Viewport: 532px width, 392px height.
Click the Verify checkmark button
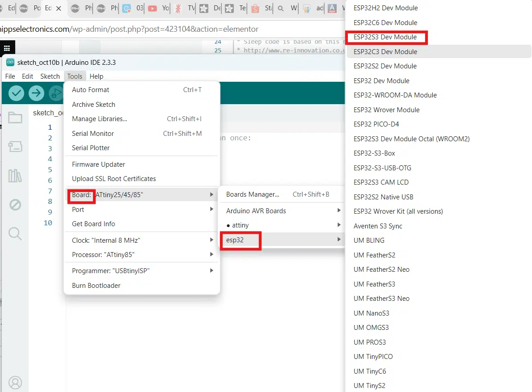point(16,93)
